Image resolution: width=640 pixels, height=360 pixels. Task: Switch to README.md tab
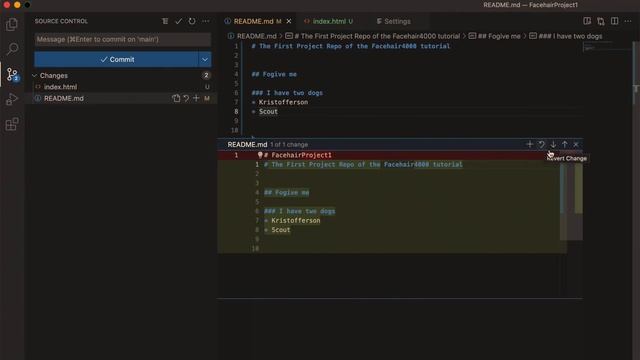(253, 21)
